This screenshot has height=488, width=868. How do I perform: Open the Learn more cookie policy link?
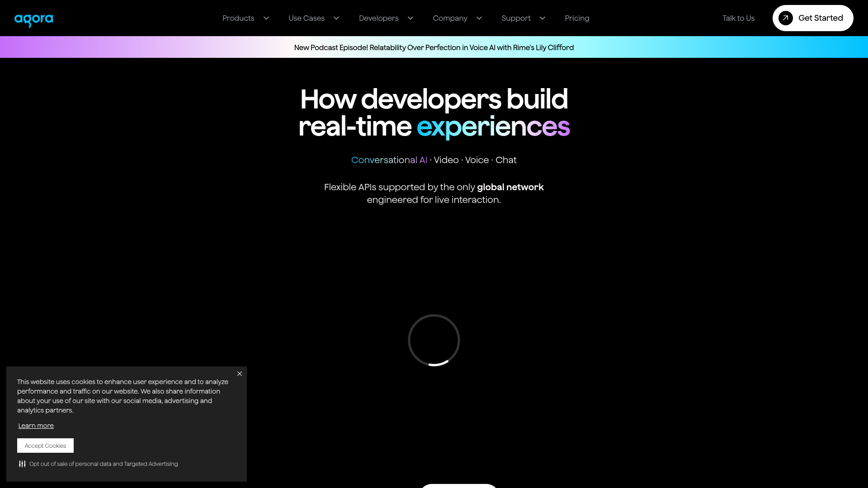[36, 426]
